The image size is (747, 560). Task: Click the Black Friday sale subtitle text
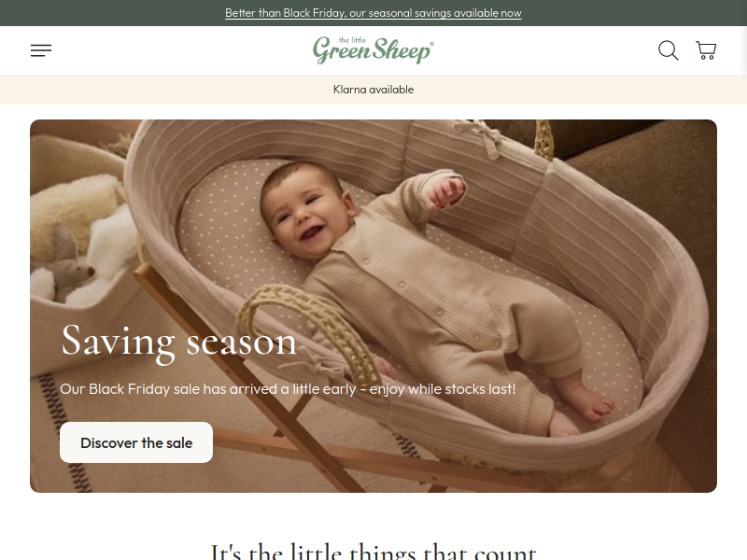point(288,389)
